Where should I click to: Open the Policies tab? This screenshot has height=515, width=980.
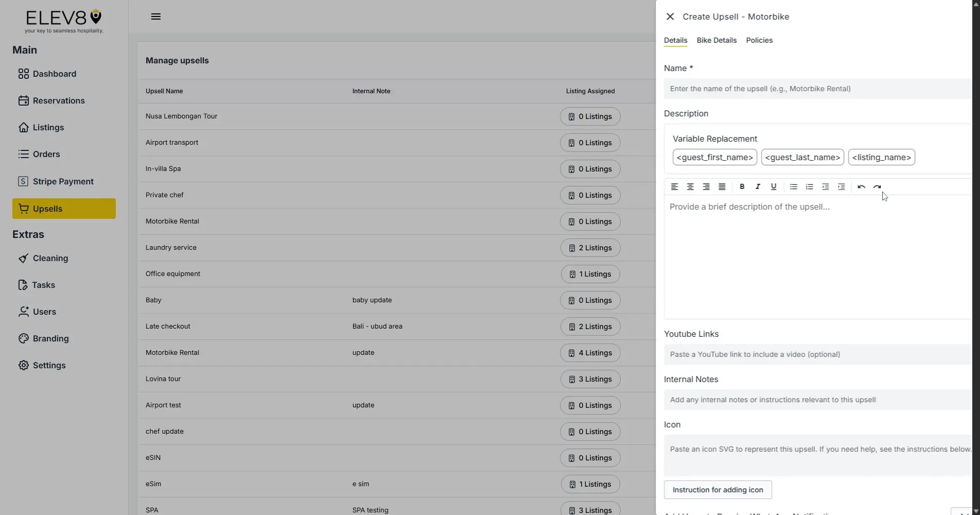tap(759, 40)
